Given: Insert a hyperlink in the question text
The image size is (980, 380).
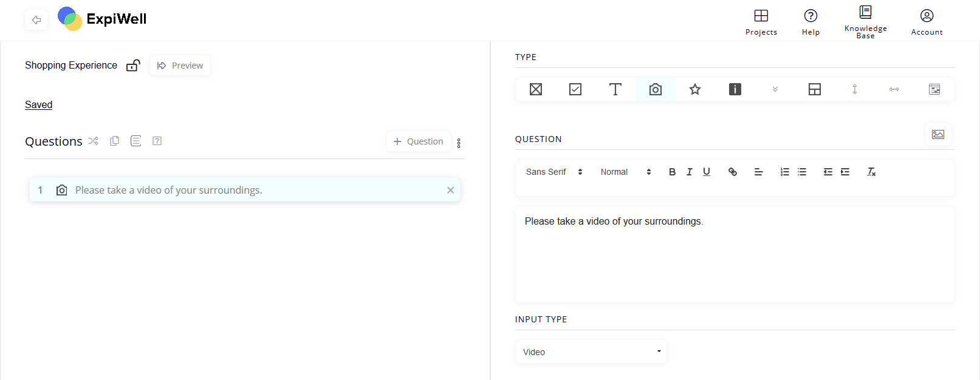Looking at the screenshot, I should (733, 172).
